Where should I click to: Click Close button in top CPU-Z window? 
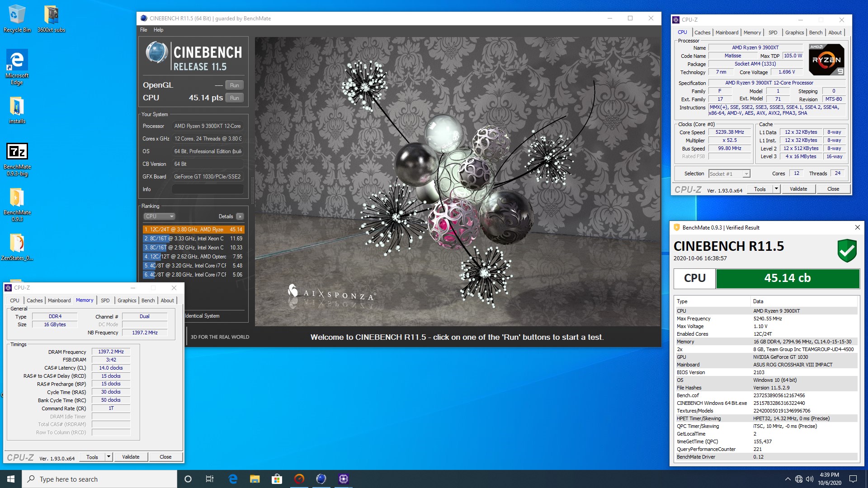pyautogui.click(x=833, y=189)
